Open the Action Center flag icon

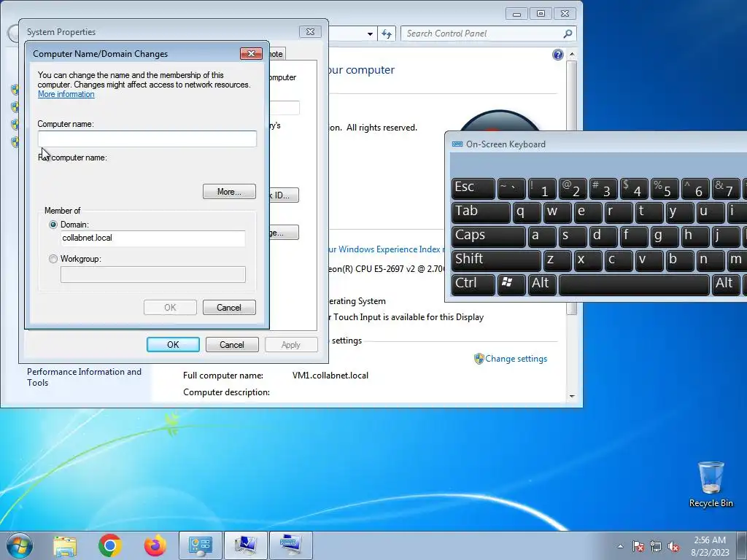coord(638,546)
